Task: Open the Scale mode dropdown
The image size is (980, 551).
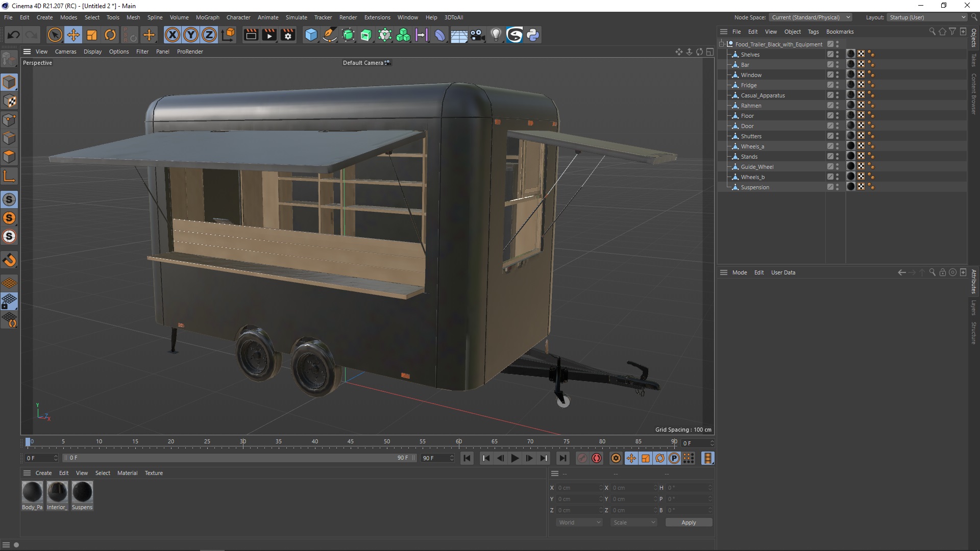Action: coord(634,522)
